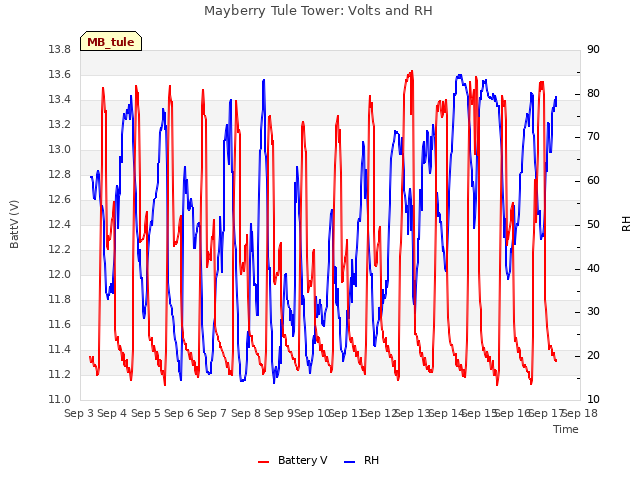Click the Sep 5 date tick
Viewport: 640px width, 480px height.
pyautogui.click(x=146, y=413)
